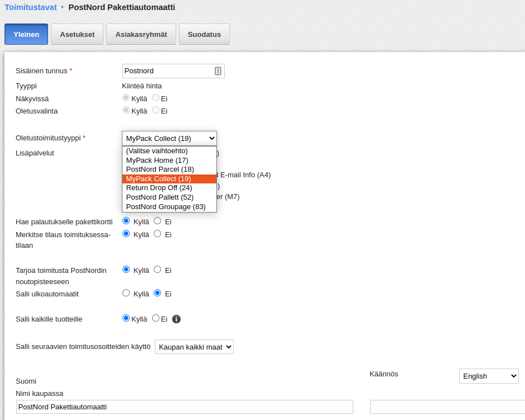
Task: Switch to the Yleinen tab
Action: coord(26,34)
